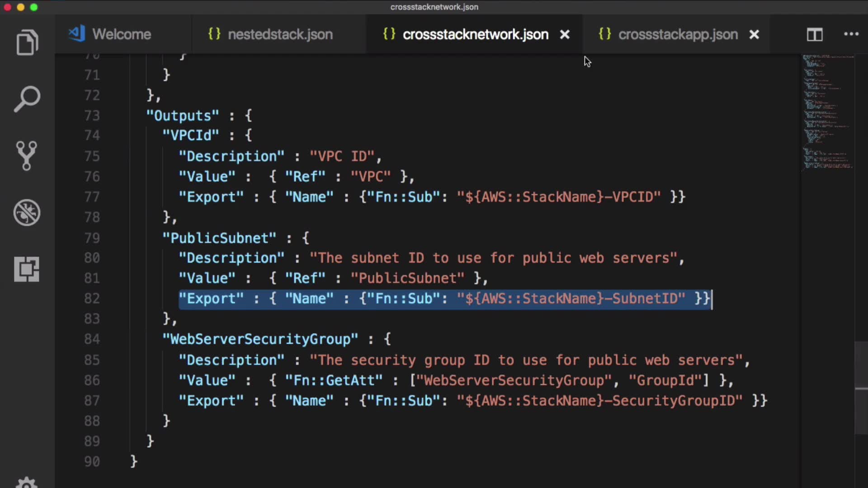
Task: Open the Debug panel icon
Action: point(27,212)
